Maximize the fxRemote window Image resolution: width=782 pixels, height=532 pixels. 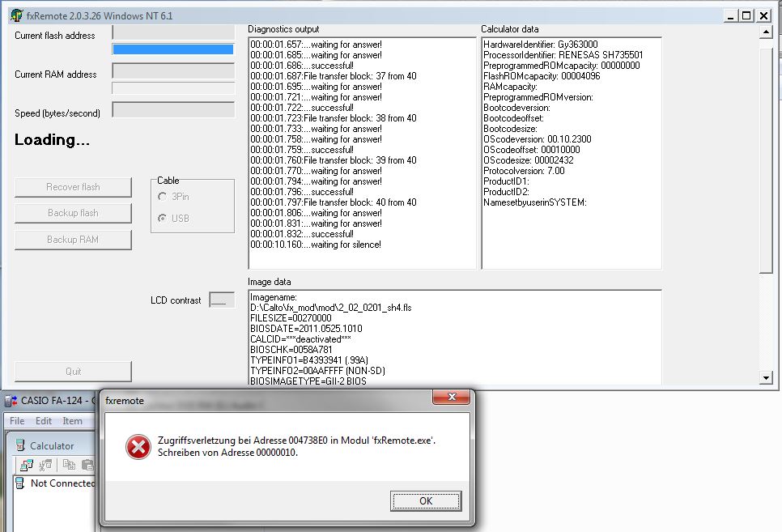[746, 15]
